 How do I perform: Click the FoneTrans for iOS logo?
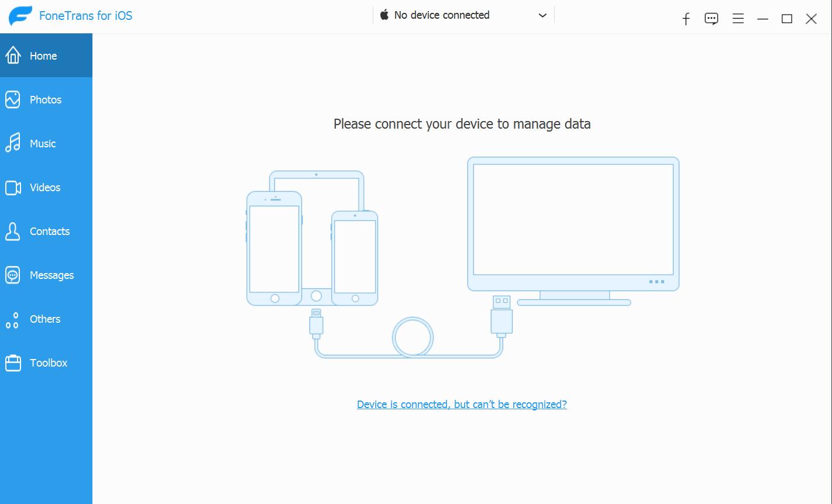[x=20, y=16]
